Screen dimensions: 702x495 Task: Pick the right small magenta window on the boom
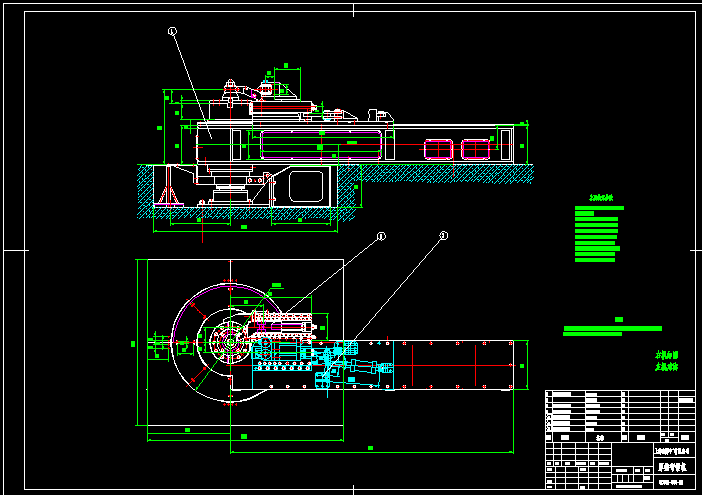coord(475,149)
